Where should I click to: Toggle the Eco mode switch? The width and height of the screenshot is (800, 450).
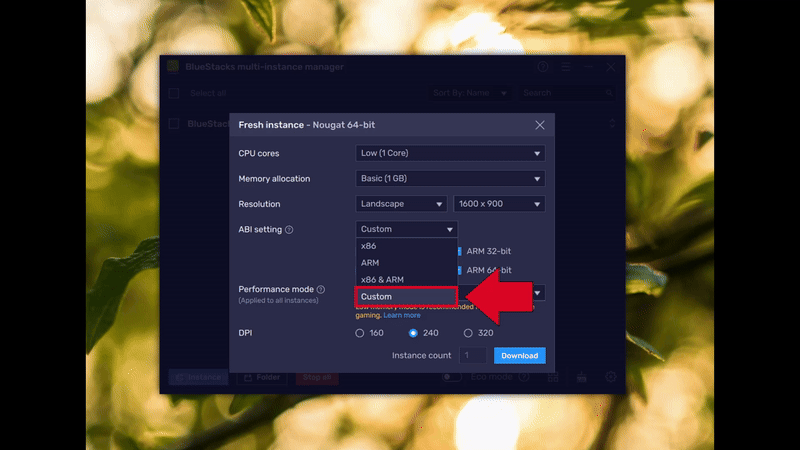tap(452, 377)
